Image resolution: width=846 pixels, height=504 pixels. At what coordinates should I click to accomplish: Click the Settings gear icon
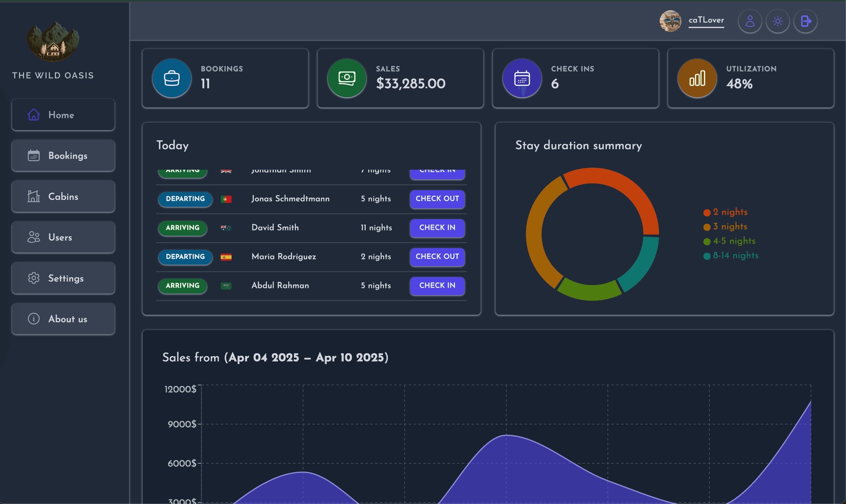click(34, 278)
